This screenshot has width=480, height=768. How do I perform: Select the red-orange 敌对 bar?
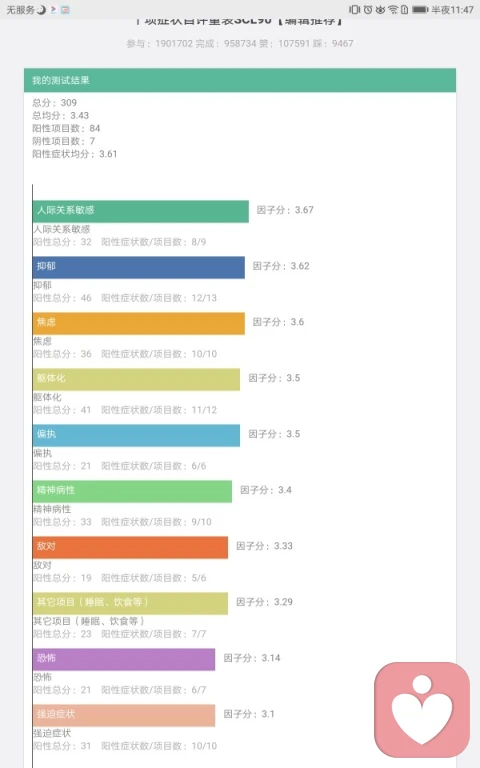coord(130,547)
